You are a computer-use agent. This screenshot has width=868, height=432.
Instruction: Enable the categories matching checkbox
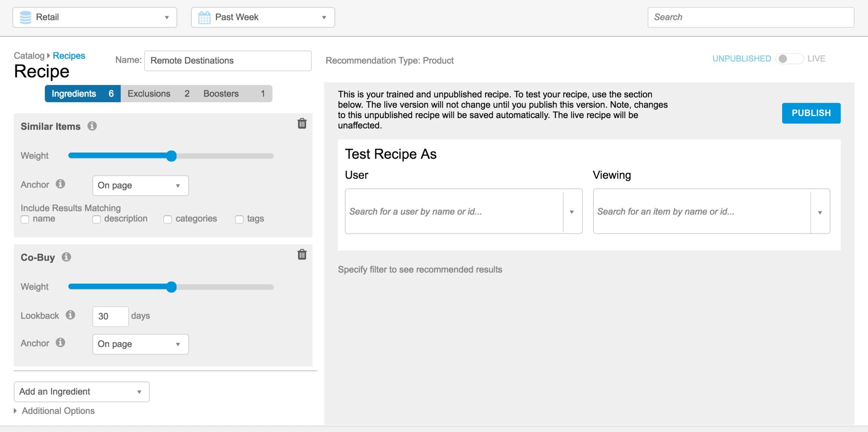pyautogui.click(x=167, y=219)
